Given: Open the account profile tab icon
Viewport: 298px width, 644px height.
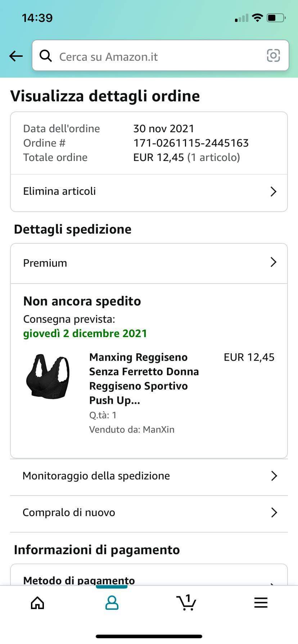Looking at the screenshot, I should [112, 603].
